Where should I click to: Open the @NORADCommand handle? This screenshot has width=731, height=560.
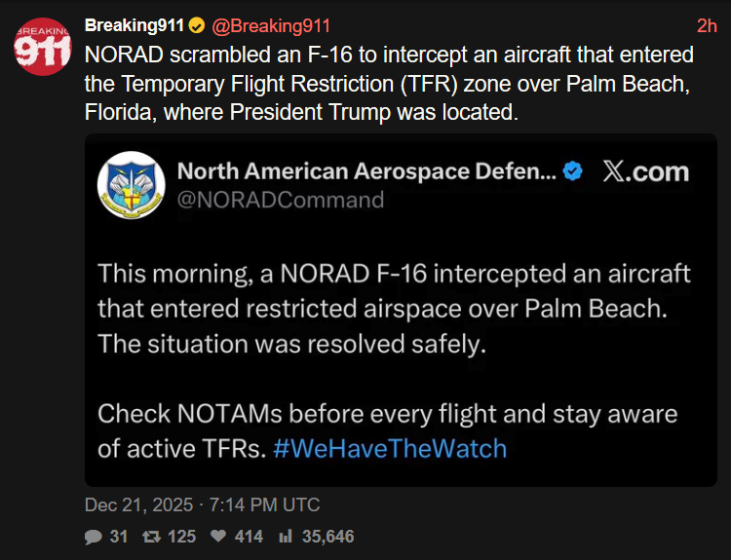pyautogui.click(x=281, y=200)
